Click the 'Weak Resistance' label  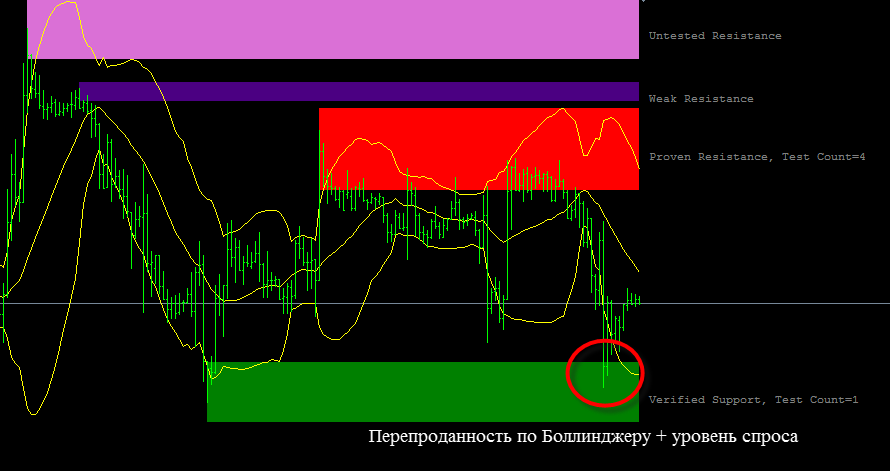pyautogui.click(x=701, y=99)
